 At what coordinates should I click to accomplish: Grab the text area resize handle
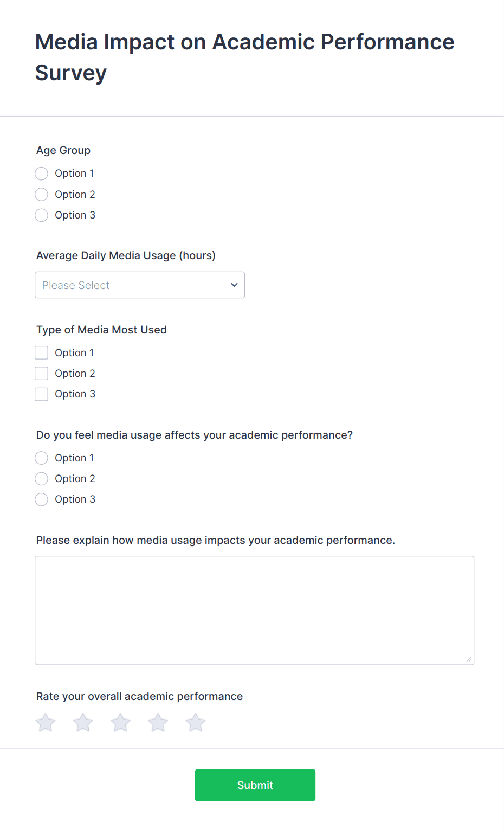(469, 659)
